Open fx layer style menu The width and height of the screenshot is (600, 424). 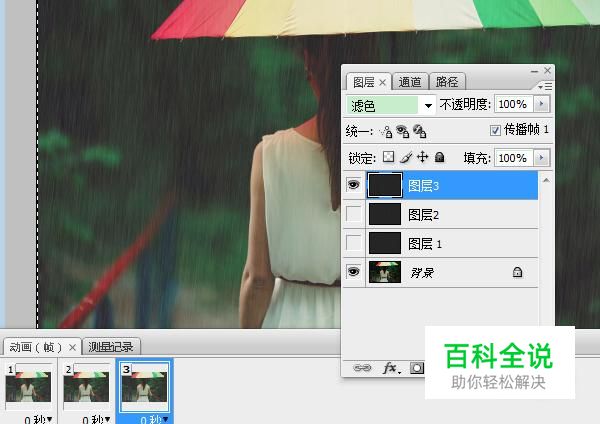pos(391,368)
